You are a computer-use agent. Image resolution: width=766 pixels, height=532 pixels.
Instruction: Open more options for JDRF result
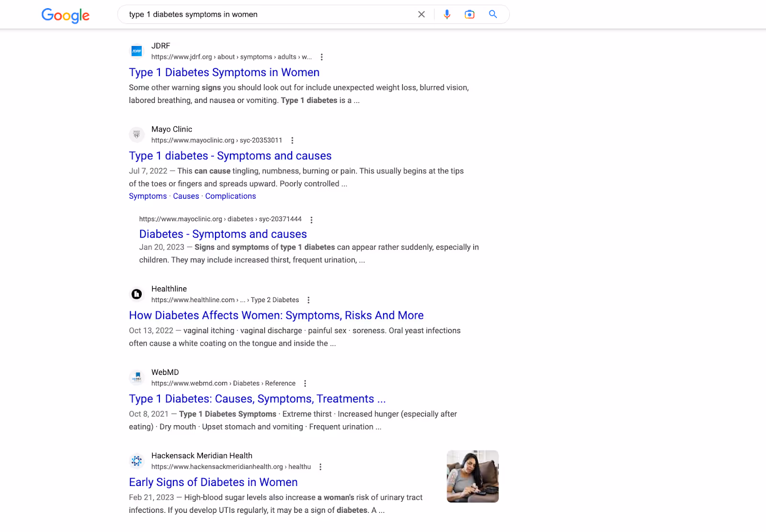point(322,57)
